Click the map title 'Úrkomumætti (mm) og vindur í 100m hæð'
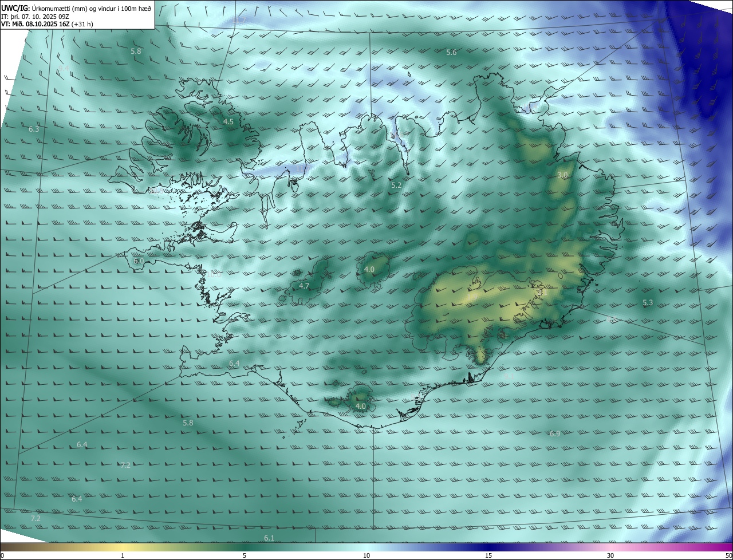The image size is (733, 560). point(90,7)
